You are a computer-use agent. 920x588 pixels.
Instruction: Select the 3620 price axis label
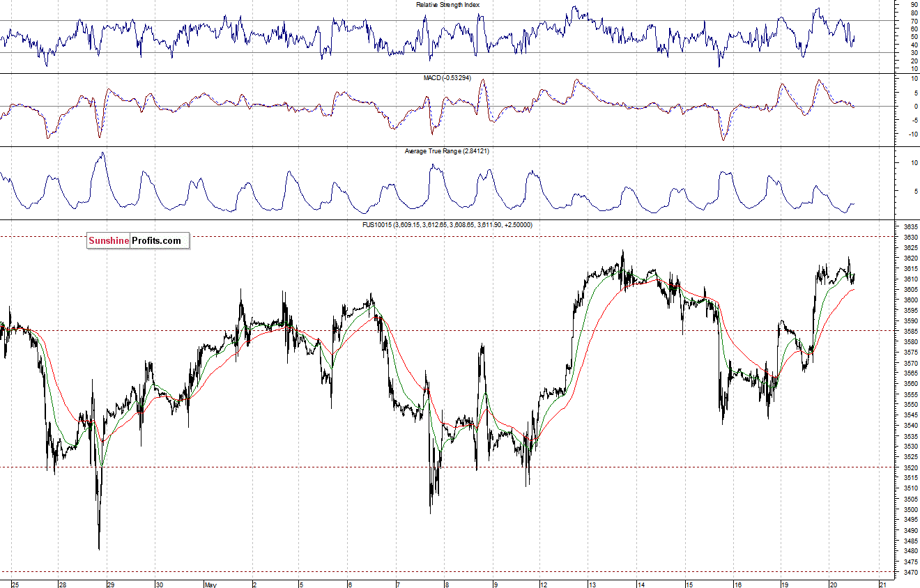click(x=911, y=258)
